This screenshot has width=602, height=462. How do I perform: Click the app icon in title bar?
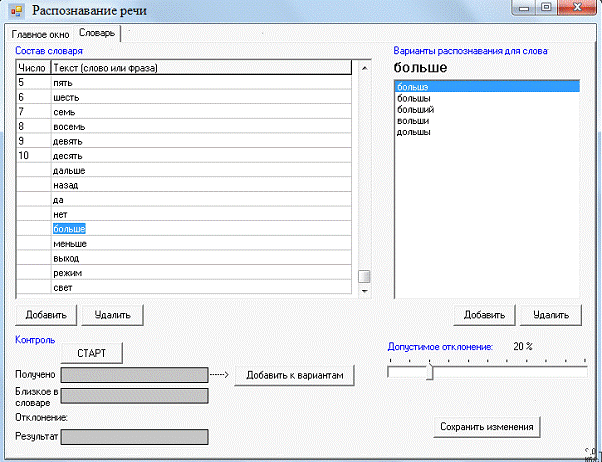tap(16, 11)
